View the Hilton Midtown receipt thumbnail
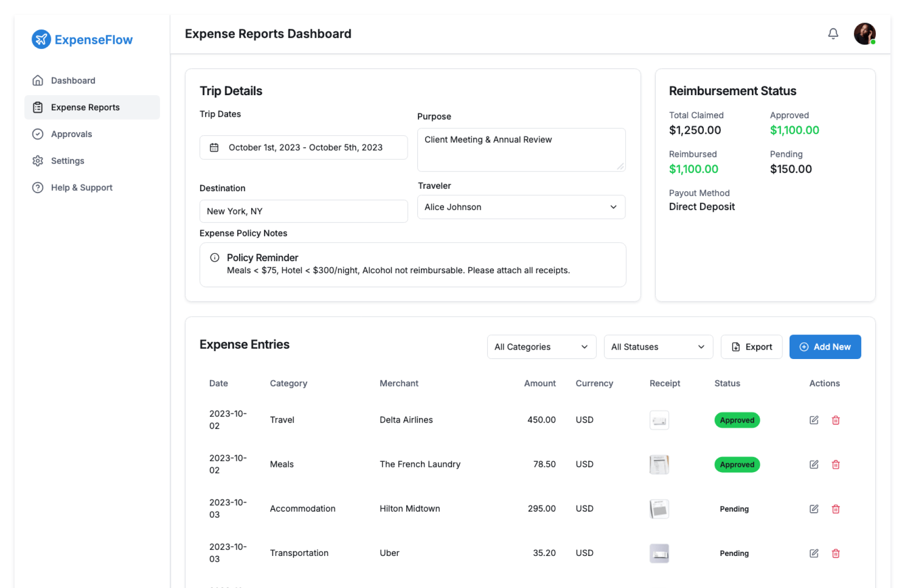This screenshot has height=588, width=905. (659, 509)
